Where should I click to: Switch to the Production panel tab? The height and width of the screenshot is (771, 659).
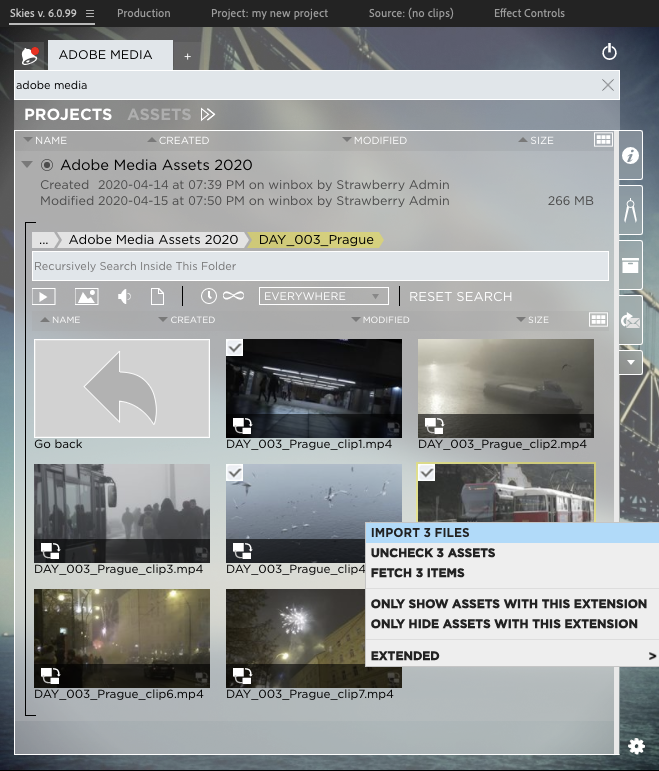coord(144,13)
